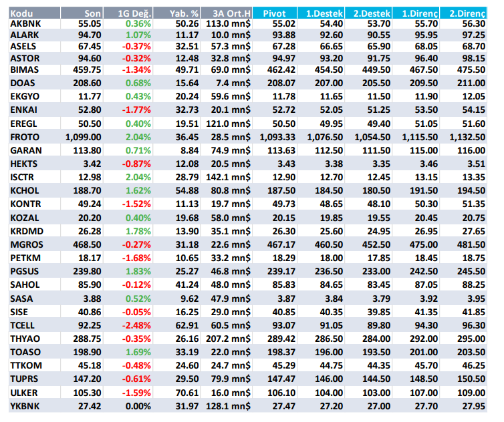Image resolution: width=504 pixels, height=422 pixels.
Task: Select the Yab. % column header
Action: pyautogui.click(x=180, y=13)
